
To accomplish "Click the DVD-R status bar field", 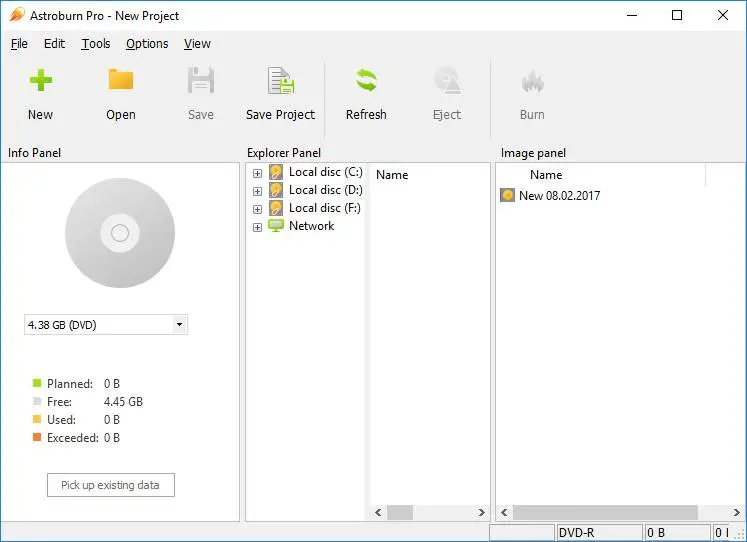I will [599, 532].
